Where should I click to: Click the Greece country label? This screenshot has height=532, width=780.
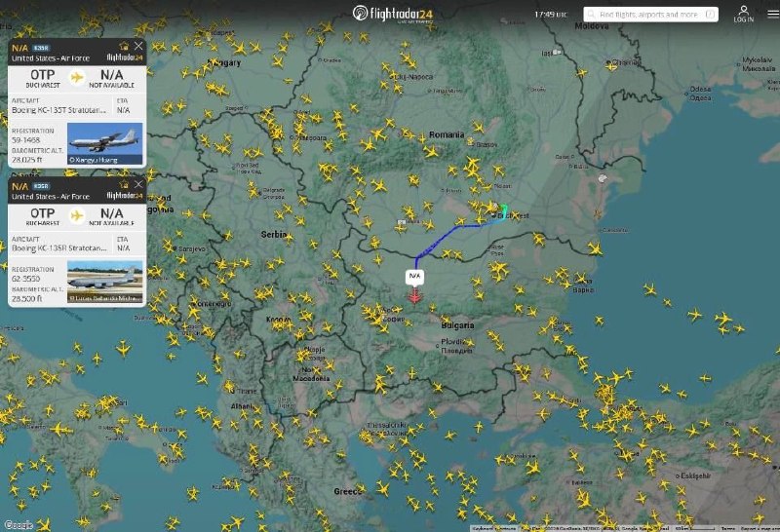(347, 491)
